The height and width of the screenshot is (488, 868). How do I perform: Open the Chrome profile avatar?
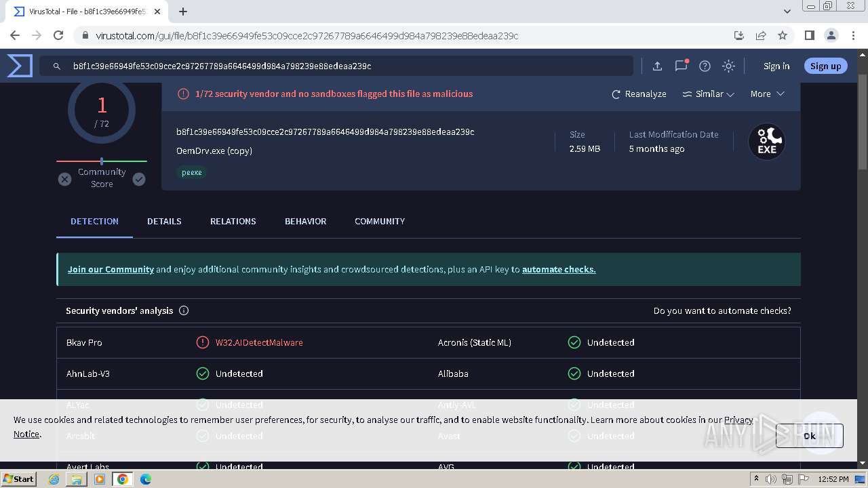[x=831, y=35]
